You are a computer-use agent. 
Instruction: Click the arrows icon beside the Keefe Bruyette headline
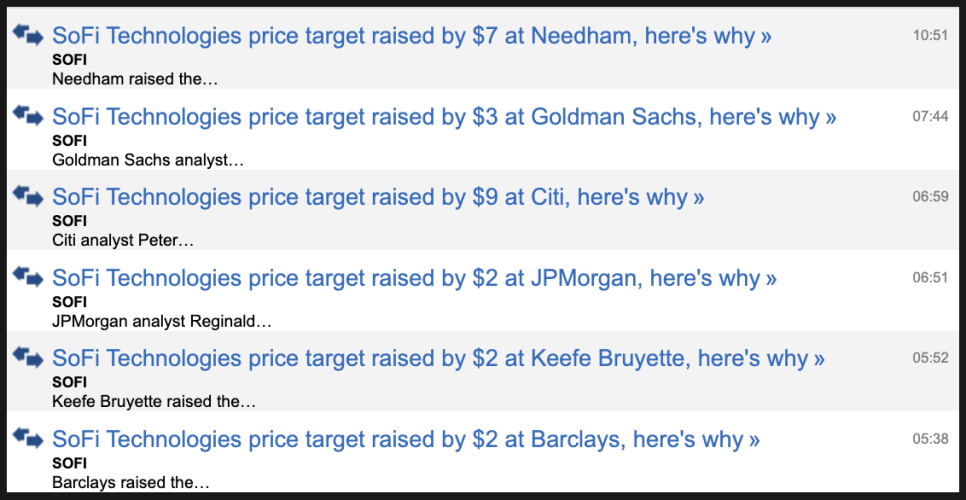28,356
